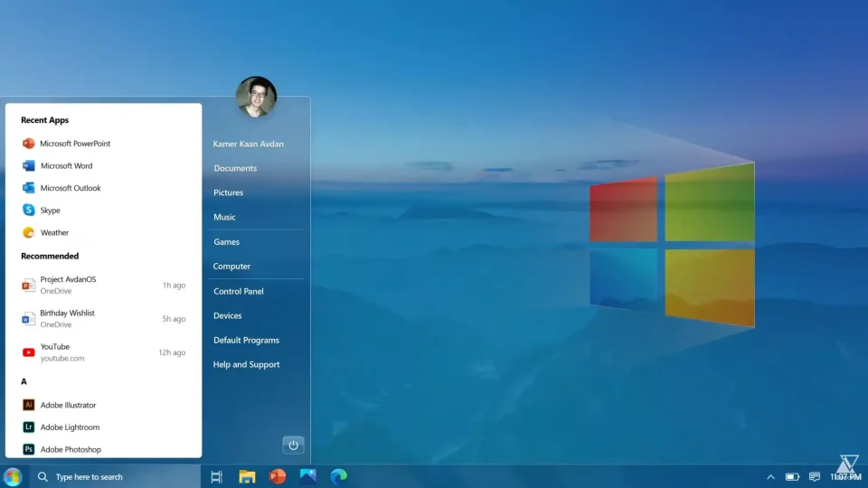The height and width of the screenshot is (488, 868).
Task: Open Task View from the taskbar
Action: [x=217, y=476]
